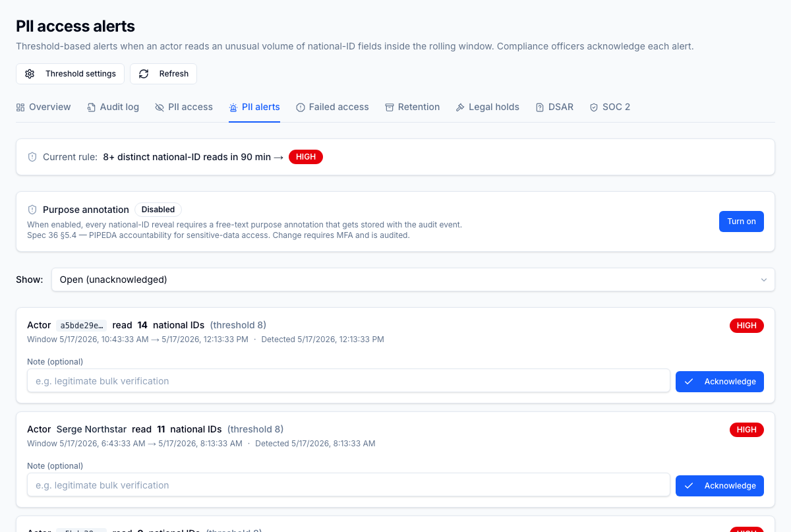
Task: Focus the note field for Serge Northstar alert
Action: pos(349,485)
